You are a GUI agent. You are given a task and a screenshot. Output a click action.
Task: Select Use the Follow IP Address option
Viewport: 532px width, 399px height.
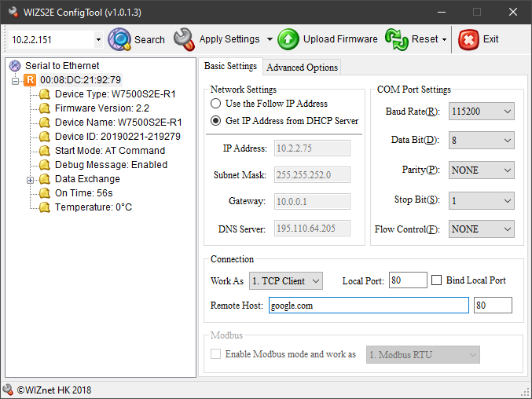(x=216, y=103)
